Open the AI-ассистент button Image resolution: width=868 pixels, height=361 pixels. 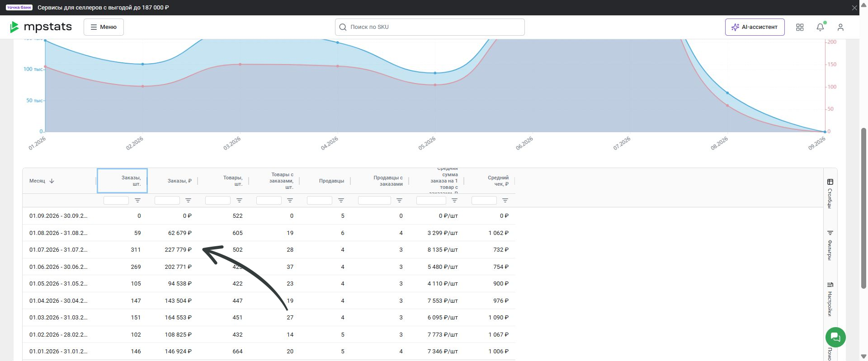coord(755,27)
